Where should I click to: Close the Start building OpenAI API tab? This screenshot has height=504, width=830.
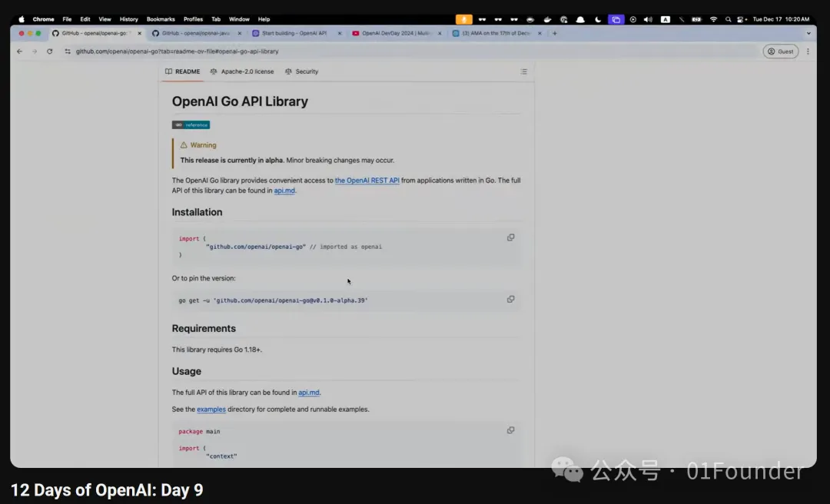pos(340,33)
